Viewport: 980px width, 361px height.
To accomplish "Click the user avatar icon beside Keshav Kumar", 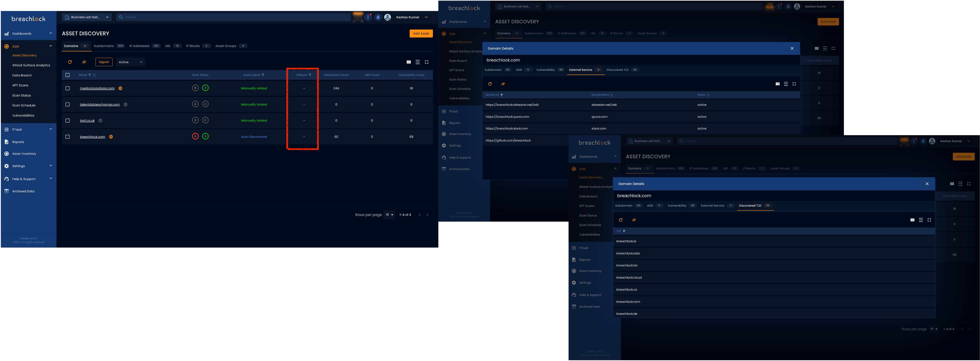I will (388, 17).
